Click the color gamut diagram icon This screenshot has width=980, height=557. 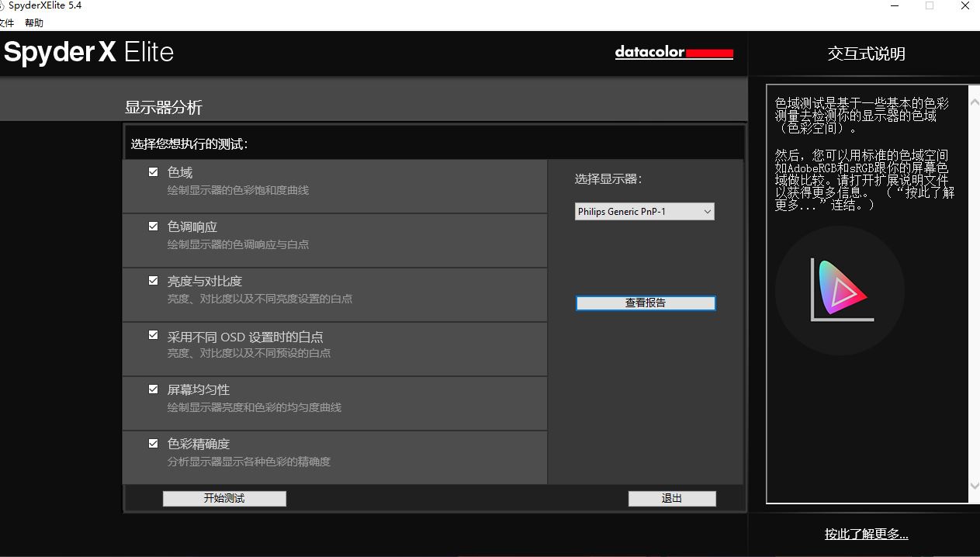(840, 290)
